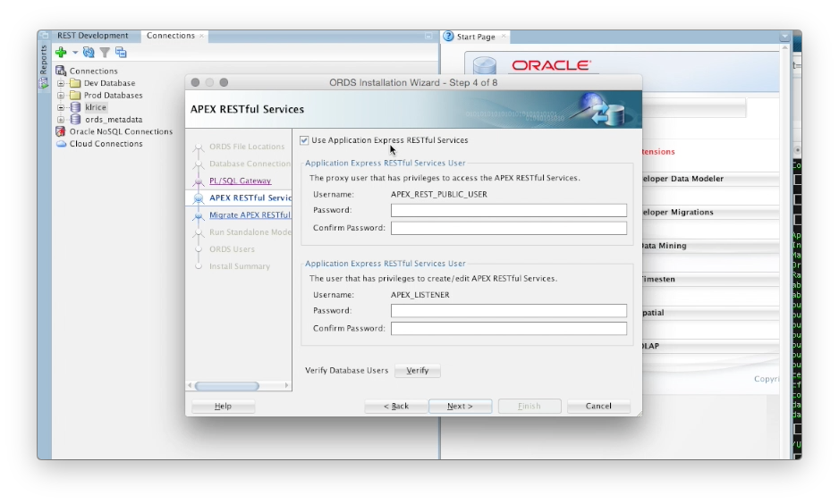Image resolution: width=839 pixels, height=504 pixels.
Task: Click the Oracle logo on Start Page
Action: click(551, 65)
